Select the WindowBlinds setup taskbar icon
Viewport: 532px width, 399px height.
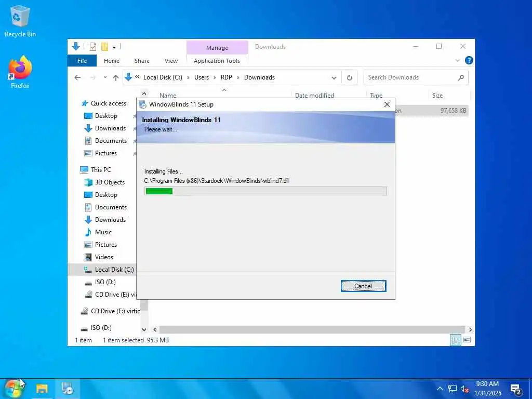[68, 389]
